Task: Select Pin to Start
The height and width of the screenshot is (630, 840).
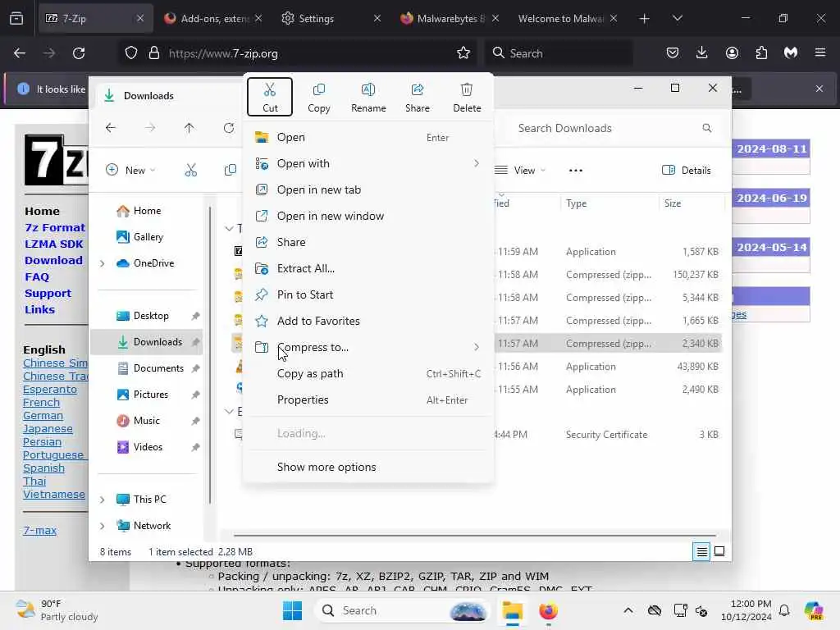Action: 368,294
